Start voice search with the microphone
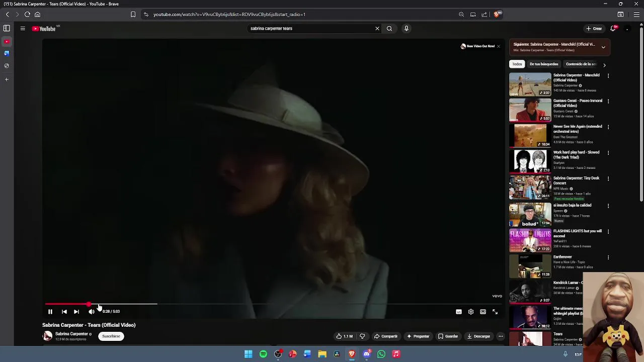644x362 pixels. [x=407, y=29]
